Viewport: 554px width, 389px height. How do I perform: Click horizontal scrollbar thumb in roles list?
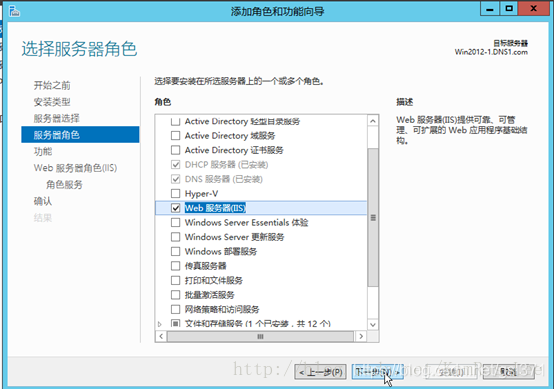pyautogui.click(x=260, y=336)
